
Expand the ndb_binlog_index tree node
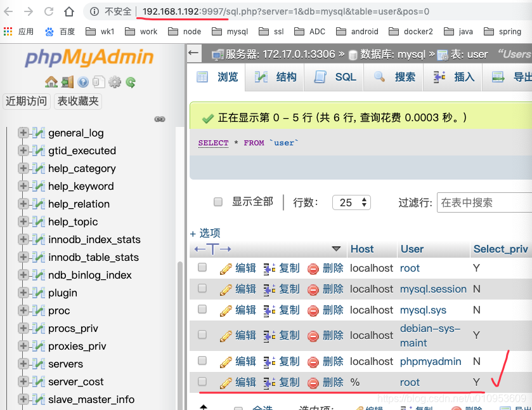(23, 274)
